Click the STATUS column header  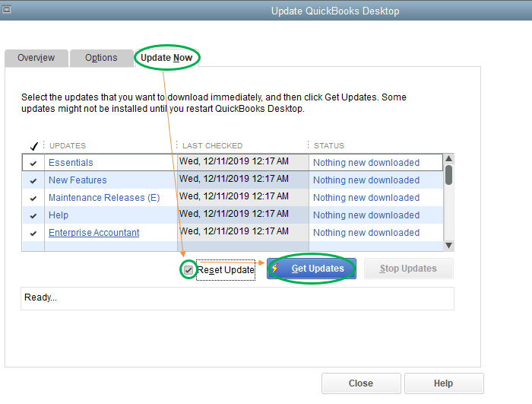(329, 146)
